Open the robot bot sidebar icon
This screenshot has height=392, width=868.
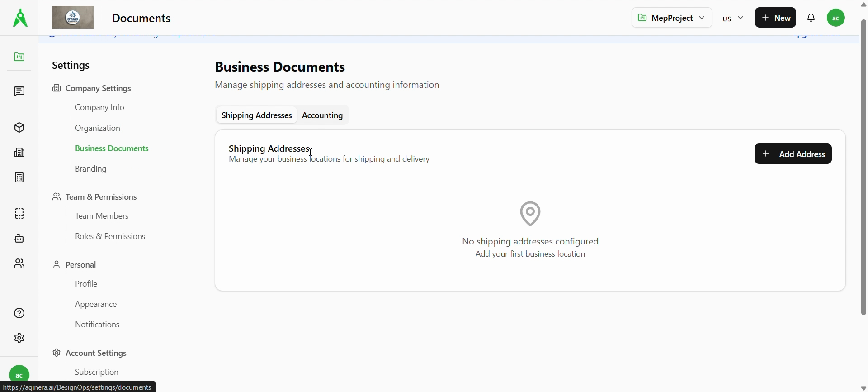19,239
